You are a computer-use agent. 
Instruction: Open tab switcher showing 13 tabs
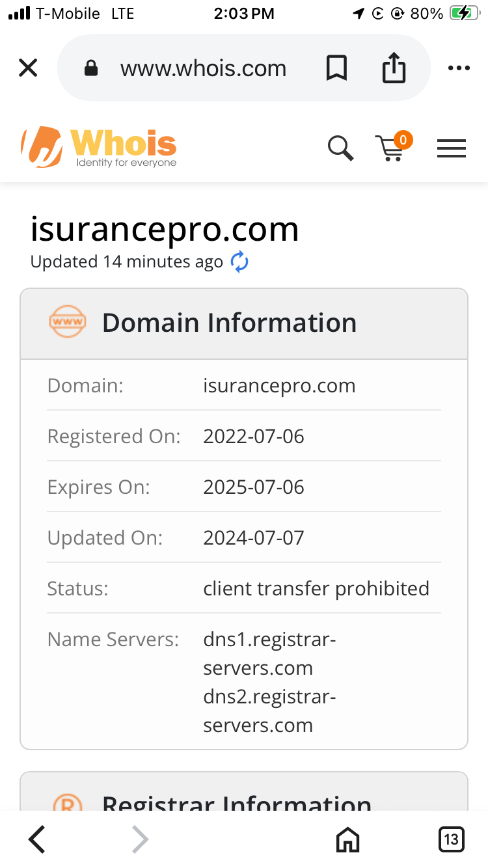[x=451, y=839]
